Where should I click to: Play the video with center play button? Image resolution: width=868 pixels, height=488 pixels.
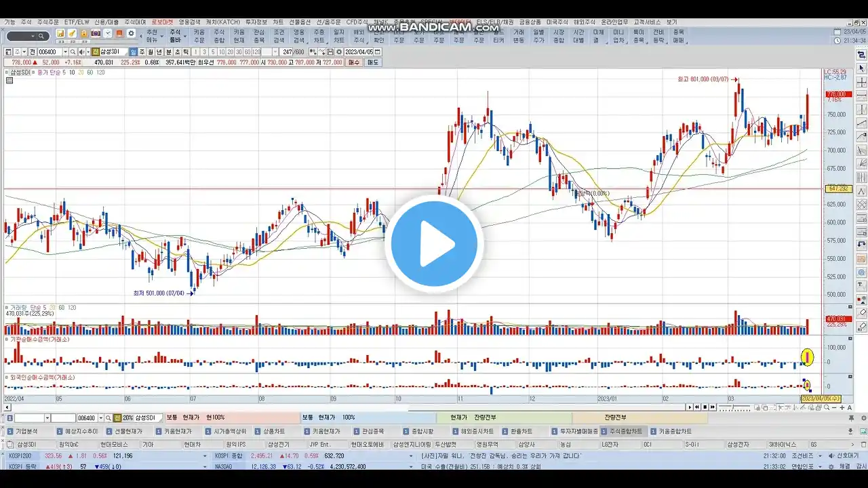point(434,243)
